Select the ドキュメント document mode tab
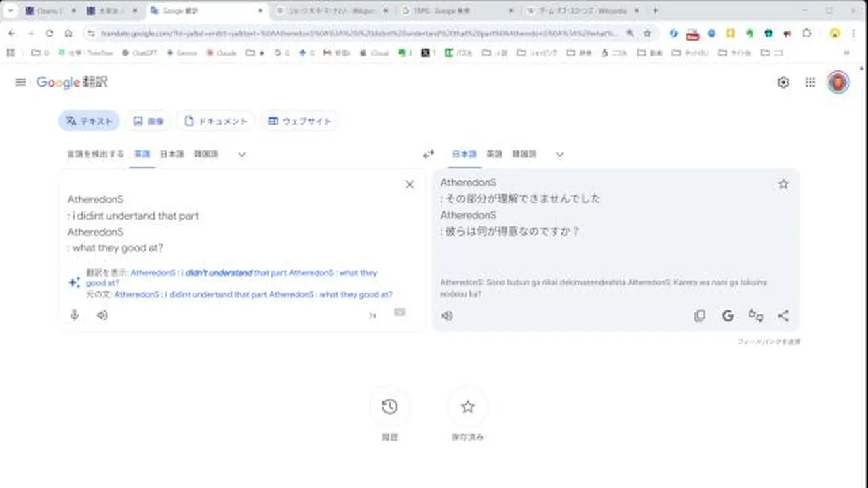The height and width of the screenshot is (488, 868). pos(216,121)
